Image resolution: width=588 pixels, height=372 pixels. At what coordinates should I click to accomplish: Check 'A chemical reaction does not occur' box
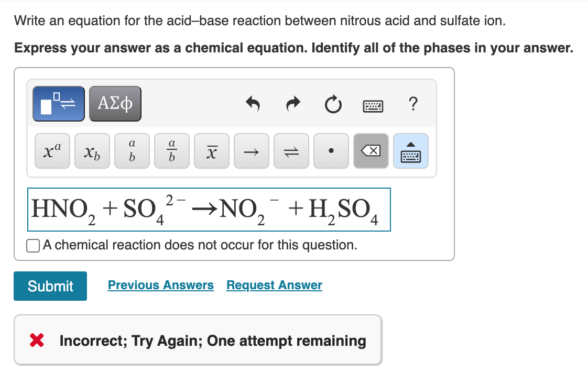pyautogui.click(x=33, y=246)
